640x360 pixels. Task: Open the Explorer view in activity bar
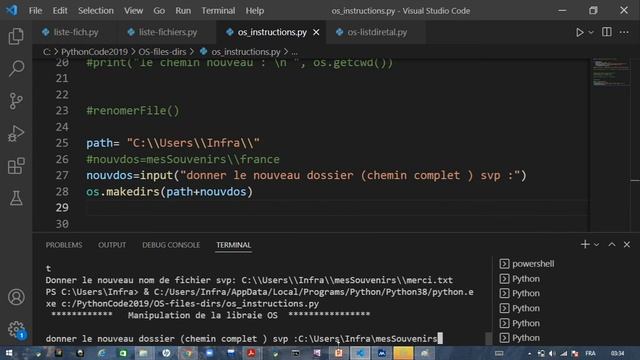16,36
